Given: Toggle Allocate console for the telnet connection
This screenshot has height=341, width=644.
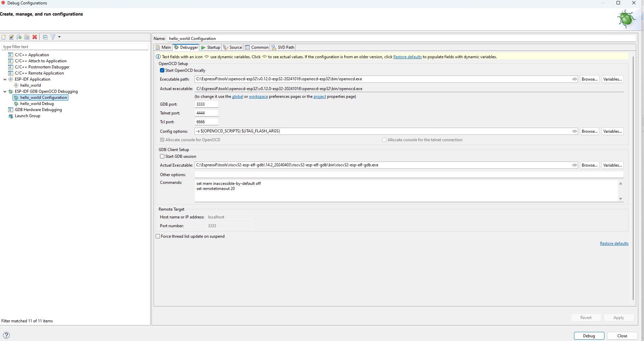Looking at the screenshot, I should coord(384,140).
